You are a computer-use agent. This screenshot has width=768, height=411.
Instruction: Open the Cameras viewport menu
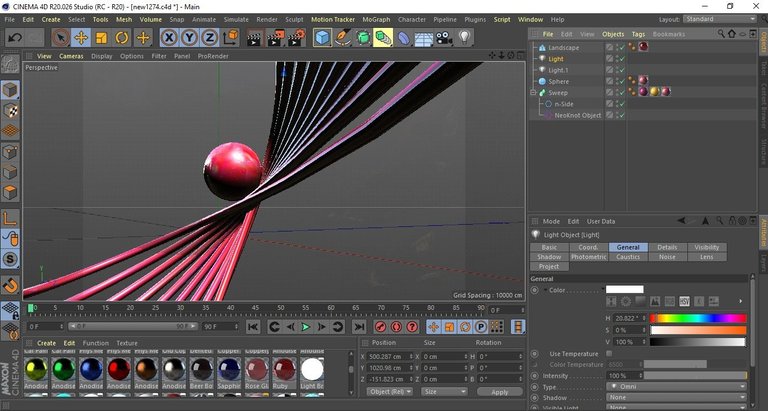click(x=71, y=56)
